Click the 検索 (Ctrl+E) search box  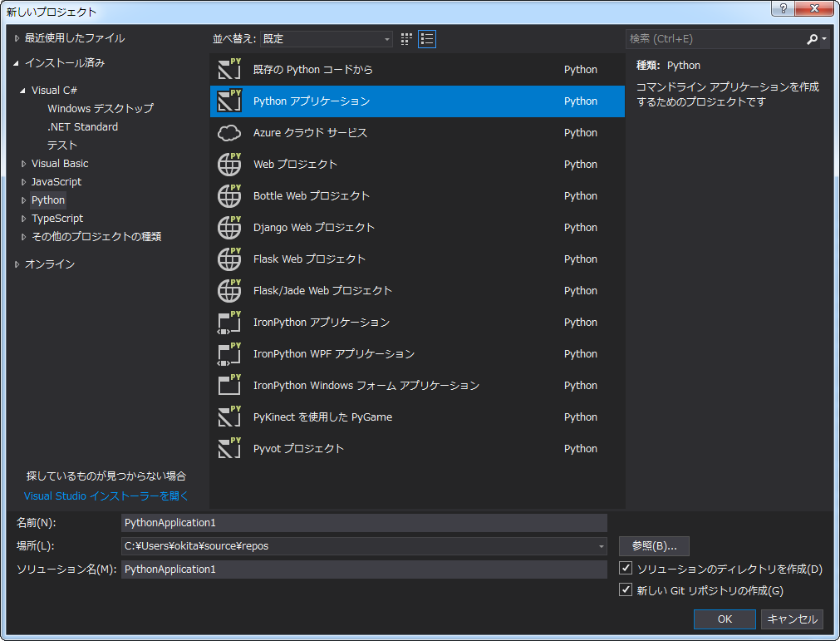tap(715, 39)
